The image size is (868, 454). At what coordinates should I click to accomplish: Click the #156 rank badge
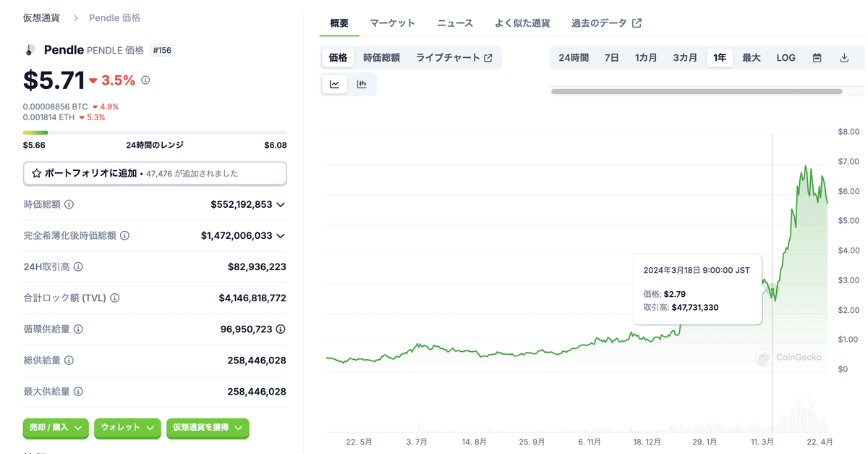162,51
